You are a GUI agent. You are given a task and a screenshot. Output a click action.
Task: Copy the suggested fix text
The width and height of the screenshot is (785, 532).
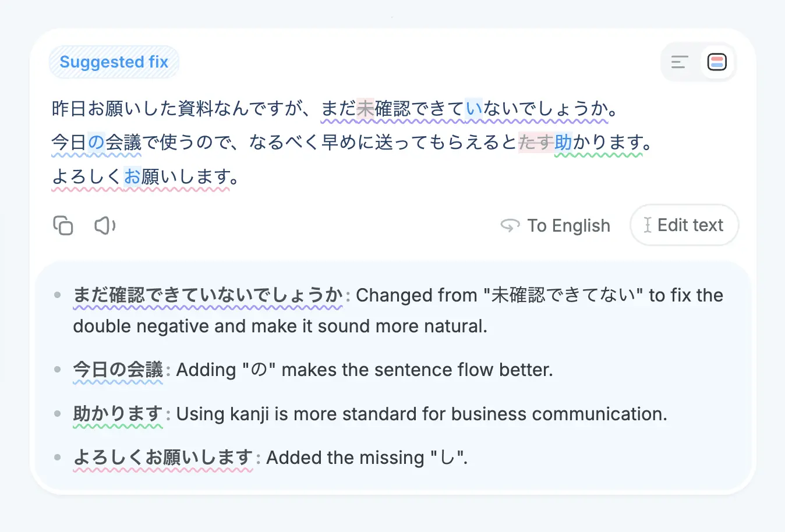(x=63, y=225)
